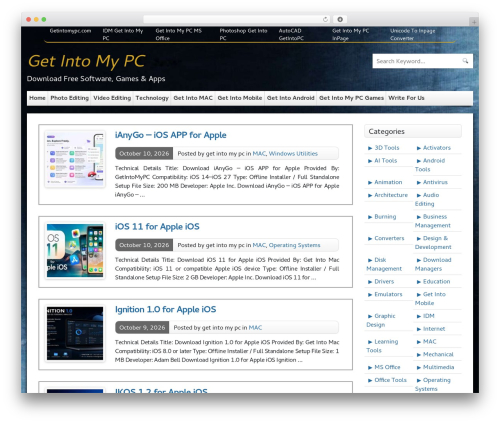Click Photoshop Get Into PC link
The height and width of the screenshot is (423, 500).
pos(243,34)
